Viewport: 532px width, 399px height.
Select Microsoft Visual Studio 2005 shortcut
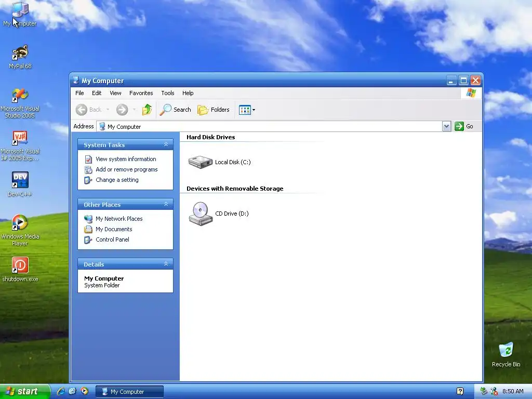20,103
